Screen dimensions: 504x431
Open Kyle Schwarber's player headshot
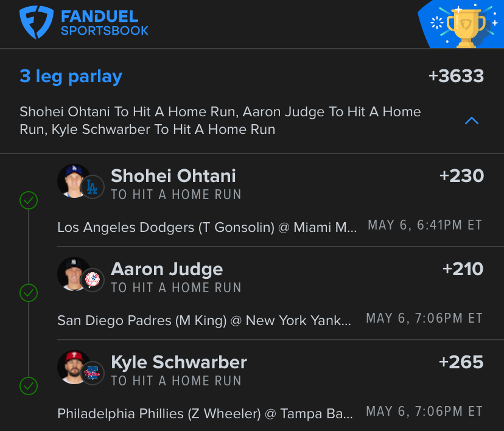pos(73,367)
